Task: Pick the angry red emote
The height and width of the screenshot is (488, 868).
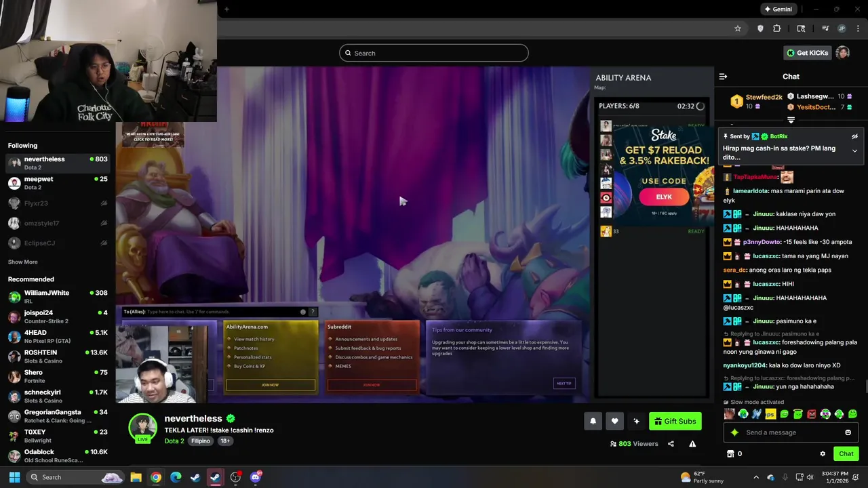Action: (x=812, y=413)
